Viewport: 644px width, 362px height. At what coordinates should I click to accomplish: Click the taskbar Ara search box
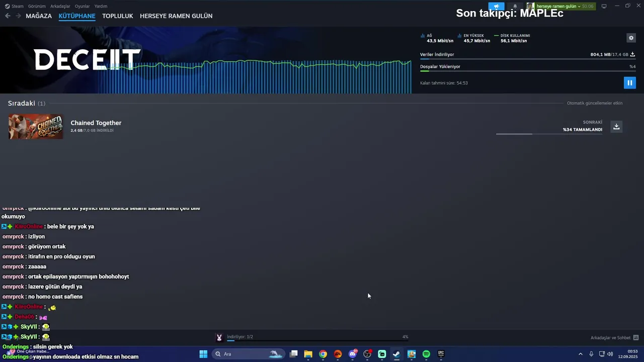click(x=248, y=354)
